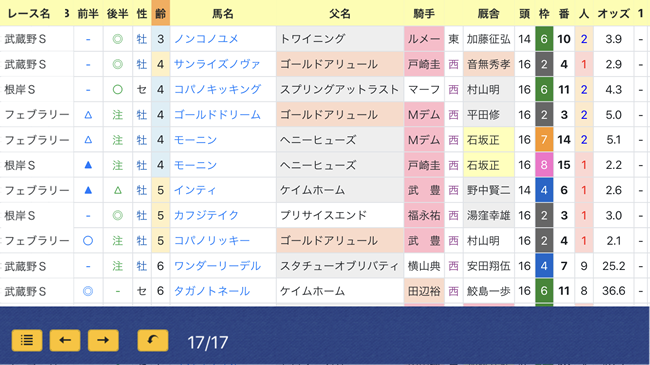Open horse link カフジテイク
This screenshot has width=650, height=365.
[x=206, y=215]
